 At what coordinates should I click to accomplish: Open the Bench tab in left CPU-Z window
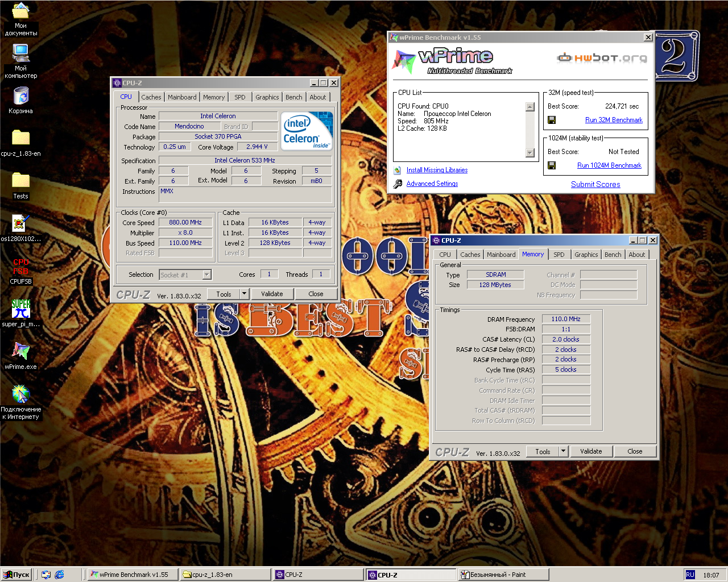[294, 97]
